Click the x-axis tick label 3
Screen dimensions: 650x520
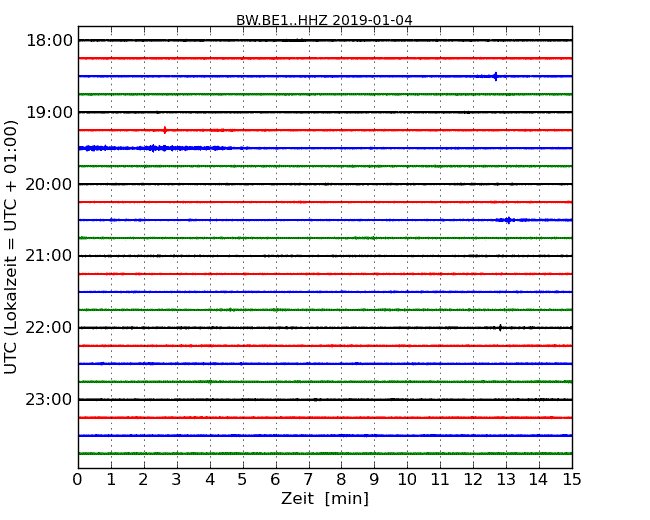pos(177,479)
